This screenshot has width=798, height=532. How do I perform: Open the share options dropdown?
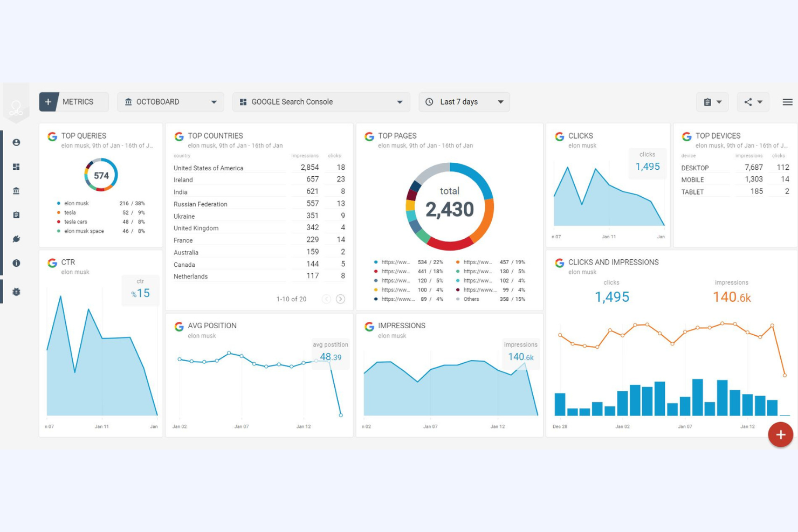tap(753, 102)
